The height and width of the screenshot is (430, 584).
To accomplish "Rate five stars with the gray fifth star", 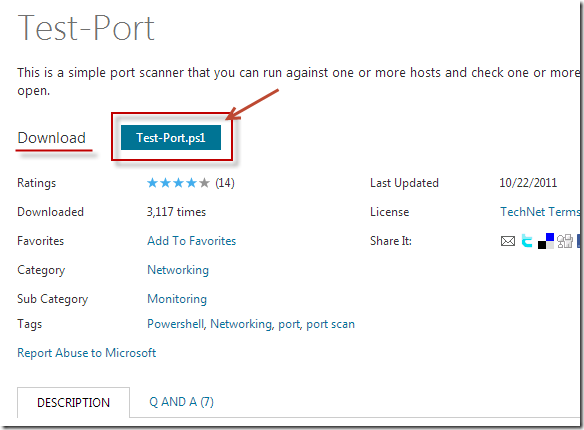I will 204,183.
